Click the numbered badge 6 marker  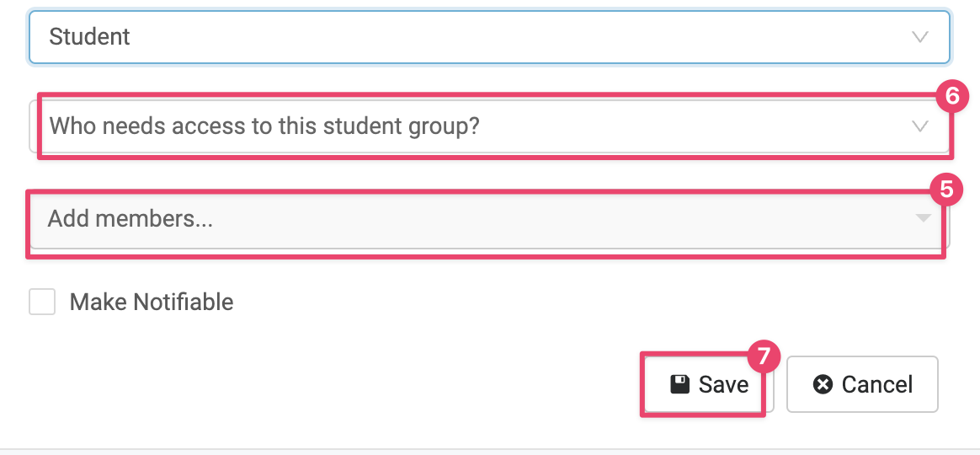[952, 97]
